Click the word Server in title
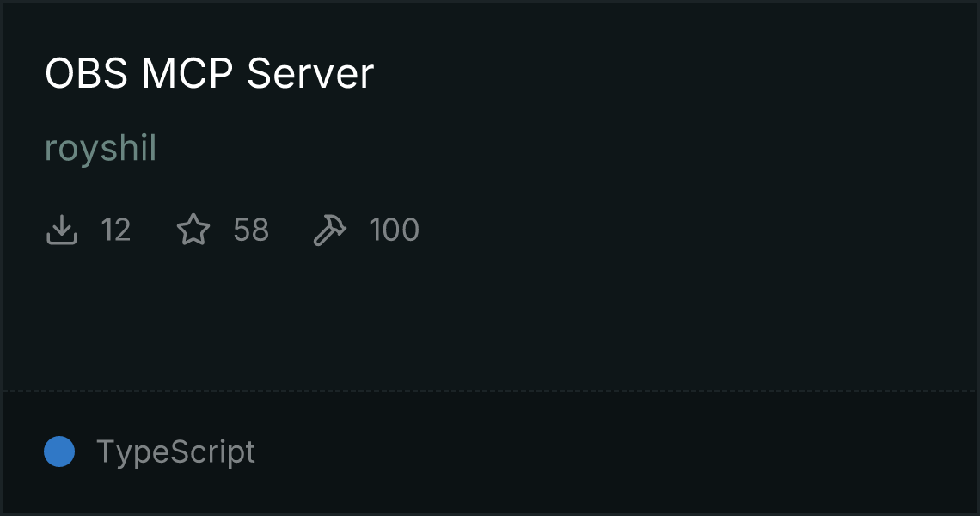Screen dimensions: 980x516 [x=310, y=73]
